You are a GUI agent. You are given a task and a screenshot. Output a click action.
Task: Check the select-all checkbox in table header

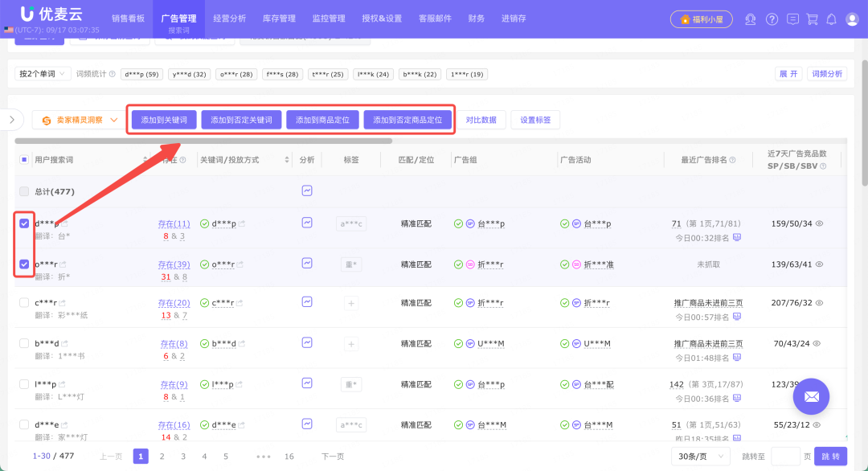coord(23,159)
